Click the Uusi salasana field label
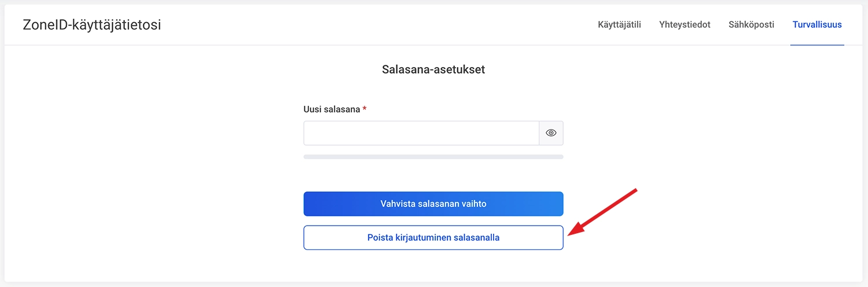This screenshot has height=287, width=868. point(332,109)
